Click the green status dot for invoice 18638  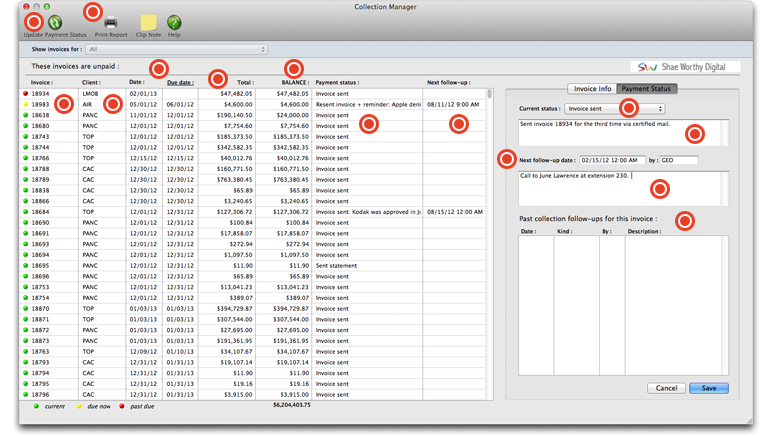pyautogui.click(x=24, y=116)
